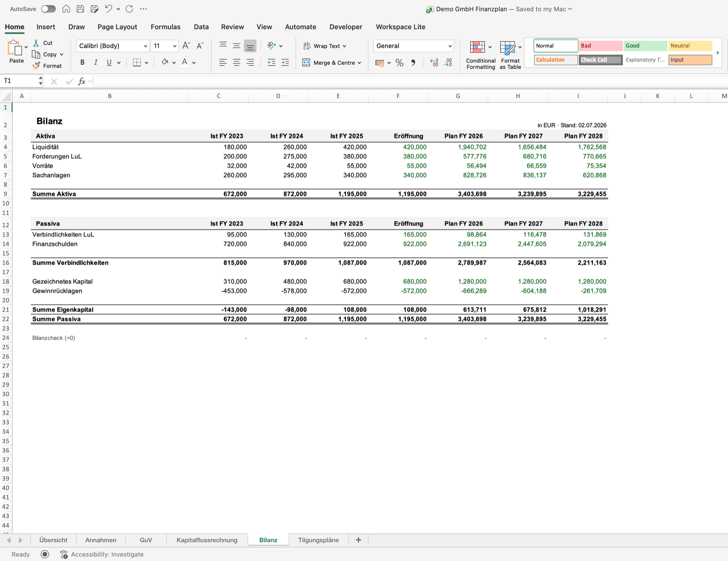Apply Comma Style icon
The height and width of the screenshot is (561, 728).
coord(413,63)
